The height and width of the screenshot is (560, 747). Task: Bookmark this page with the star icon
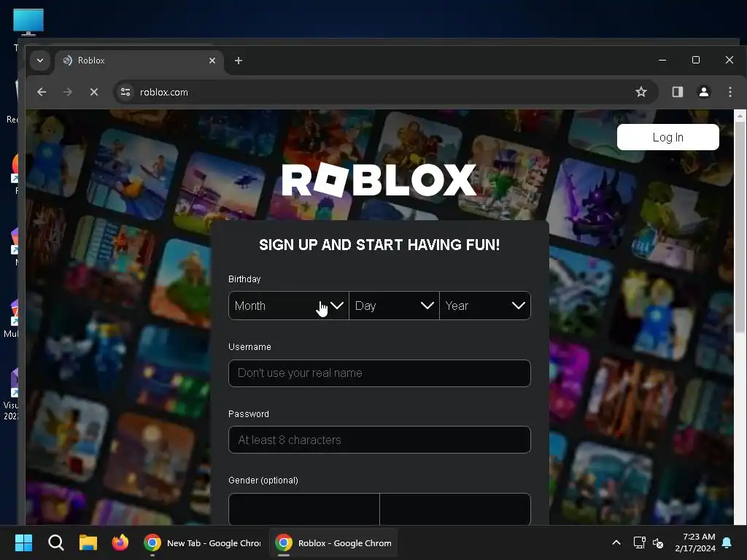click(x=640, y=92)
